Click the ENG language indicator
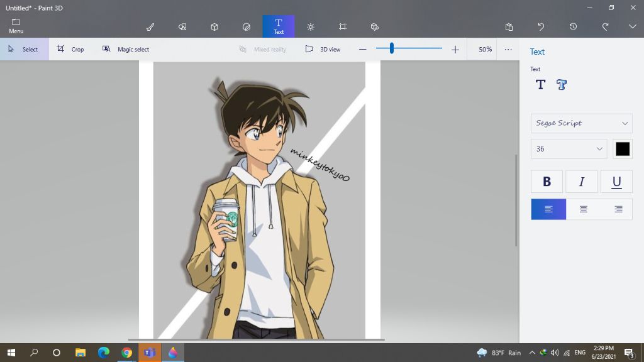The image size is (644, 362). (x=580, y=353)
